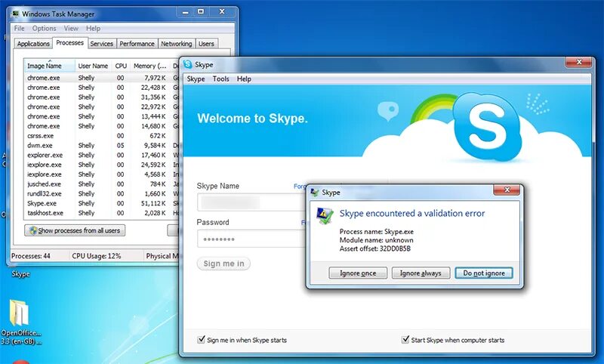The width and height of the screenshot is (604, 364).
Task: Click the OpenOffice folder desktop icon
Action: coord(20,313)
